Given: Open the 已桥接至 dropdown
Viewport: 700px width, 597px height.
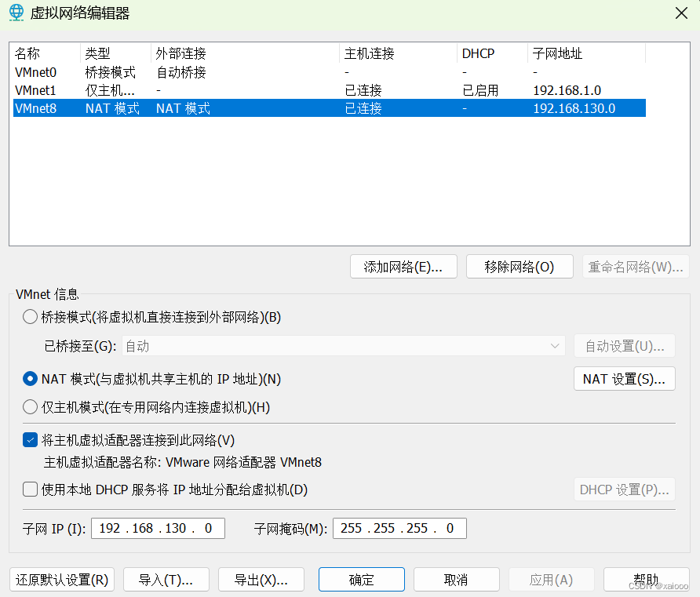Looking at the screenshot, I should pyautogui.click(x=343, y=346).
